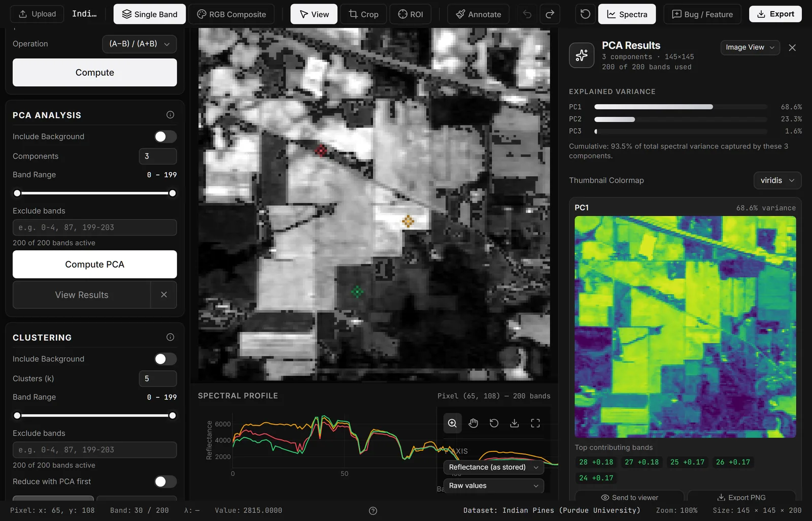The height and width of the screenshot is (521, 812).
Task: Toggle Clustering Include Background switch
Action: coord(165,359)
